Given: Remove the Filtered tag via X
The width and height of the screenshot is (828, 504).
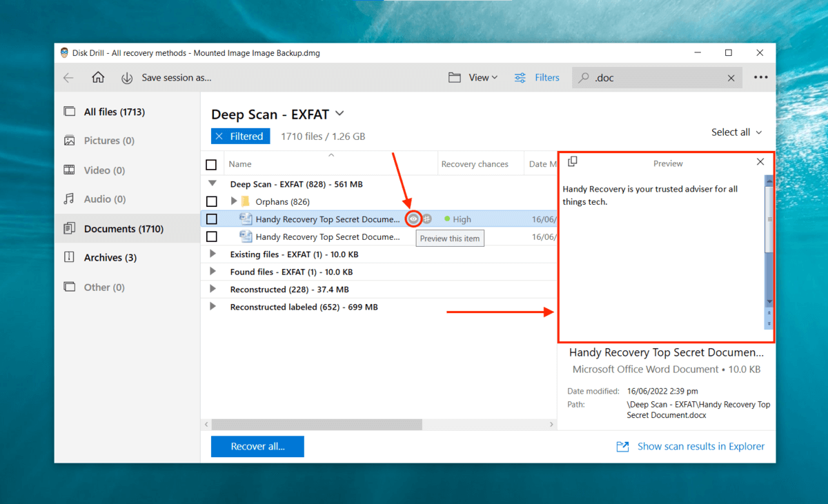Looking at the screenshot, I should (219, 137).
